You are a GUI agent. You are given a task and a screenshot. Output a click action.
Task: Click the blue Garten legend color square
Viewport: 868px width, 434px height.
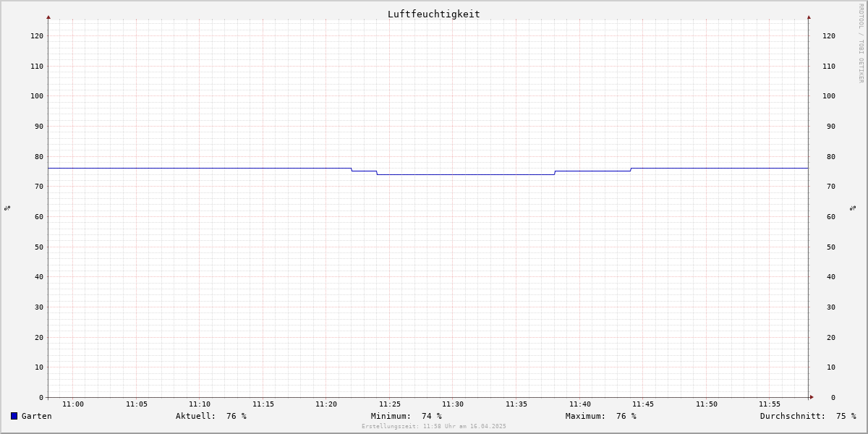click(x=14, y=416)
